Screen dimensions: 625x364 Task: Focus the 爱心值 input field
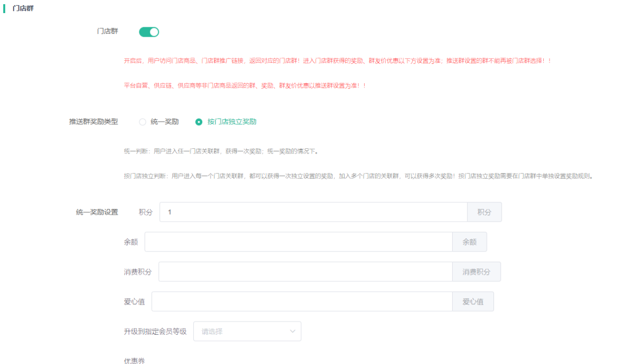tap(302, 302)
